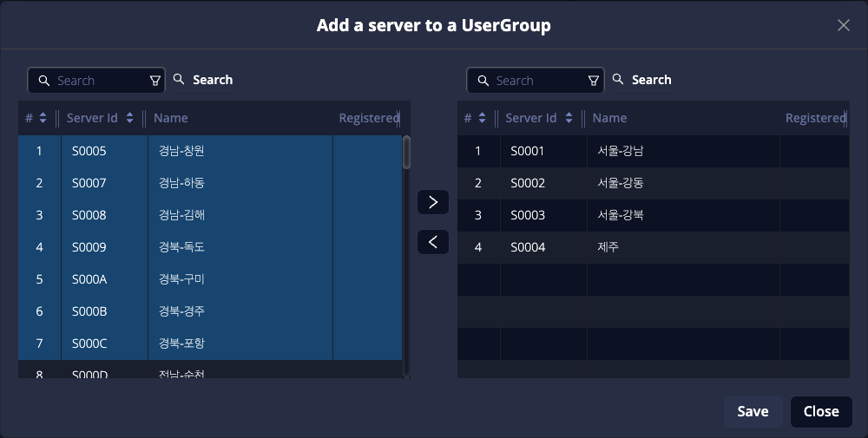The image size is (868, 438).
Task: Close the dialog with the X icon
Action: [x=843, y=25]
